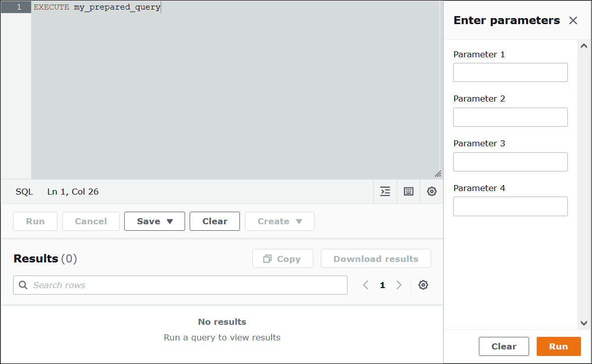
Task: Click the Copy results icon
Action: pyautogui.click(x=283, y=258)
